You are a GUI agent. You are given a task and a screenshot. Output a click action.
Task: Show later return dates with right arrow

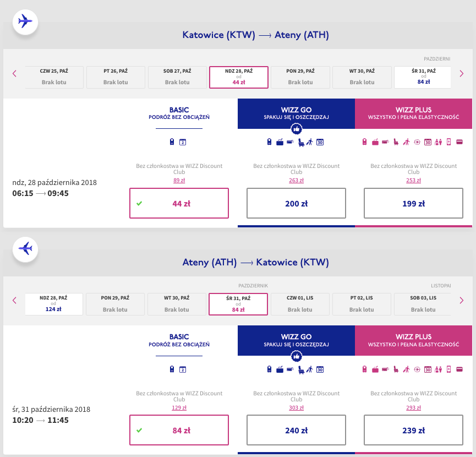tap(462, 300)
